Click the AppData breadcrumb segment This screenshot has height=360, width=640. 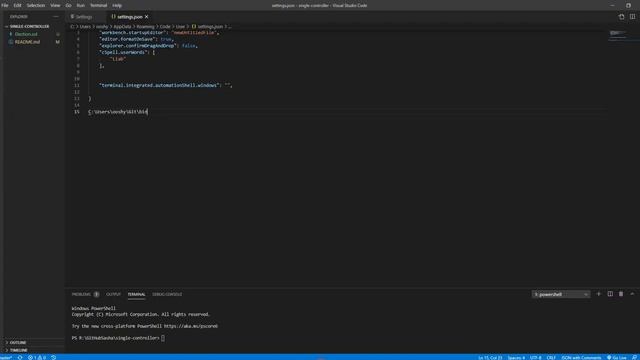(122, 27)
